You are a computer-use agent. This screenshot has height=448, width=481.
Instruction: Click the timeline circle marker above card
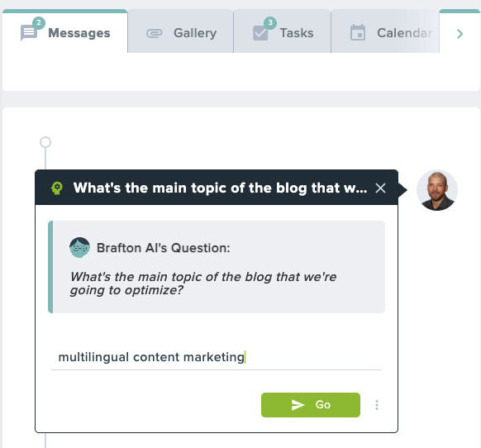[x=45, y=142]
